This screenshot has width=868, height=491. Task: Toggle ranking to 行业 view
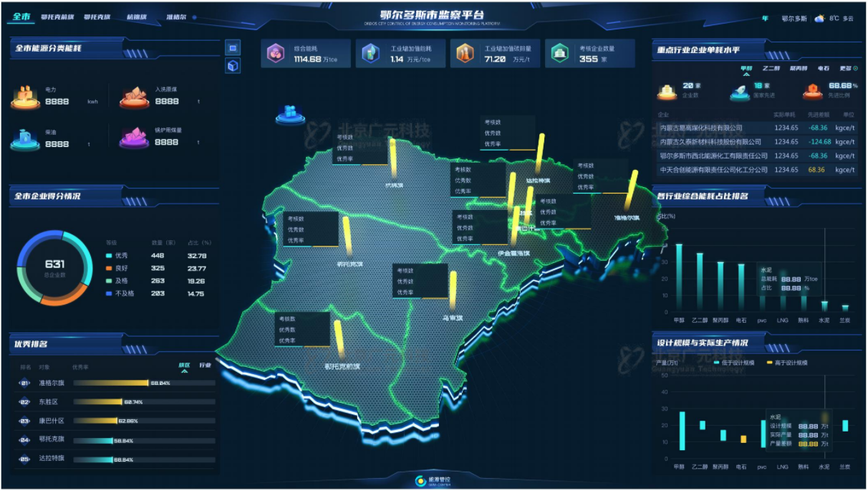[x=206, y=366]
